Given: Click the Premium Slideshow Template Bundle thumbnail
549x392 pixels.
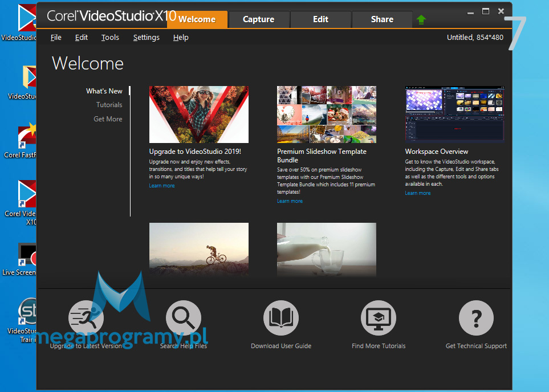Looking at the screenshot, I should click(x=327, y=115).
